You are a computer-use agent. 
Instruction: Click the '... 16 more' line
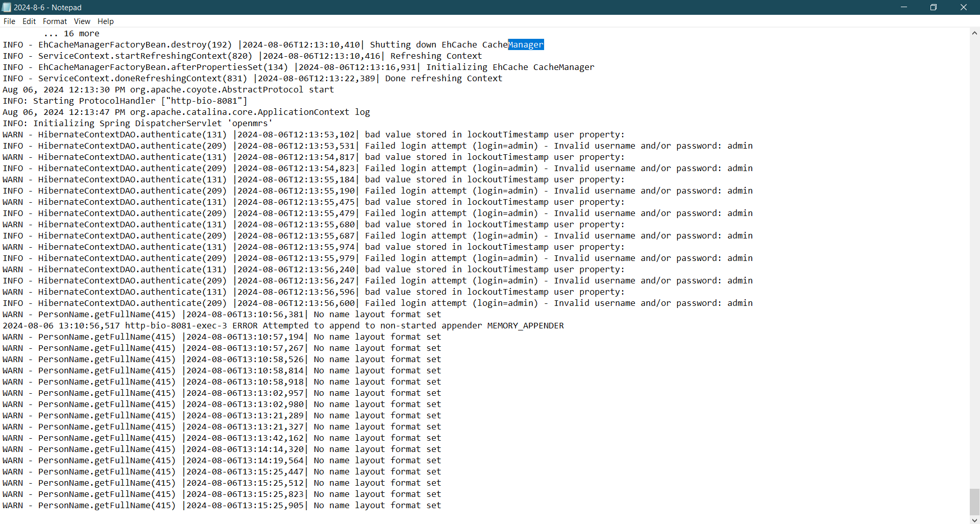click(x=71, y=34)
